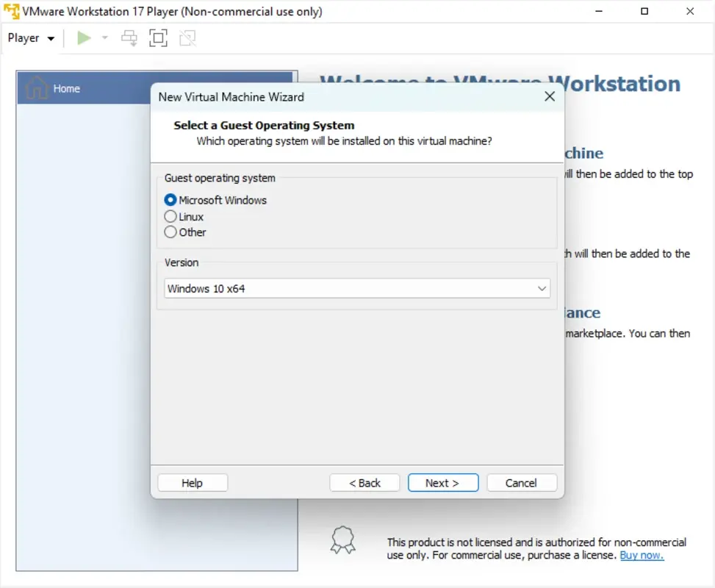Expand the power button dropdown arrow
Viewport: 715px width, 588px height.
[104, 37]
